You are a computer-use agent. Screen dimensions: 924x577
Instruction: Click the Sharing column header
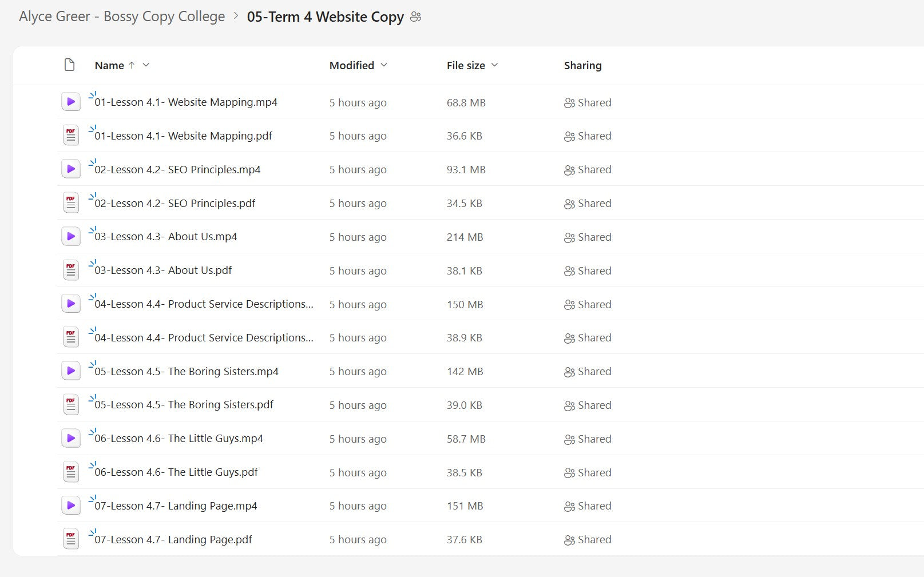tap(582, 65)
